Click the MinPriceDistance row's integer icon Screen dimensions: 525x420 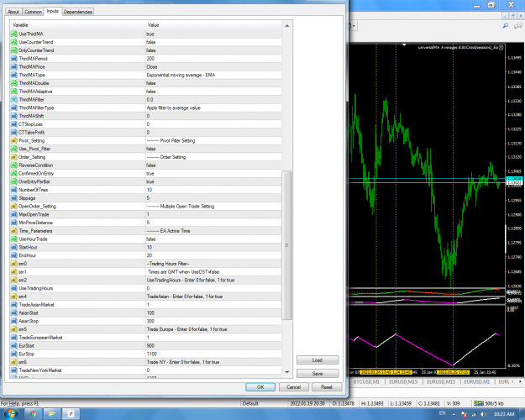click(x=13, y=223)
